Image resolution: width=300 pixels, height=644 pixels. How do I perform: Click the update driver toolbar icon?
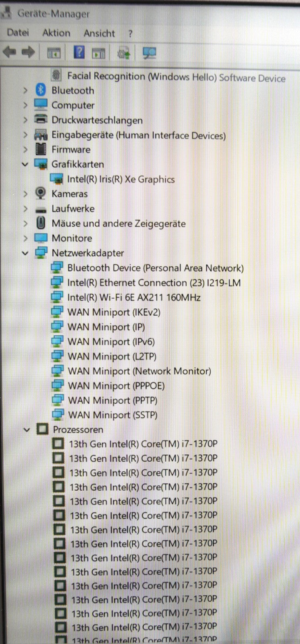[x=124, y=53]
